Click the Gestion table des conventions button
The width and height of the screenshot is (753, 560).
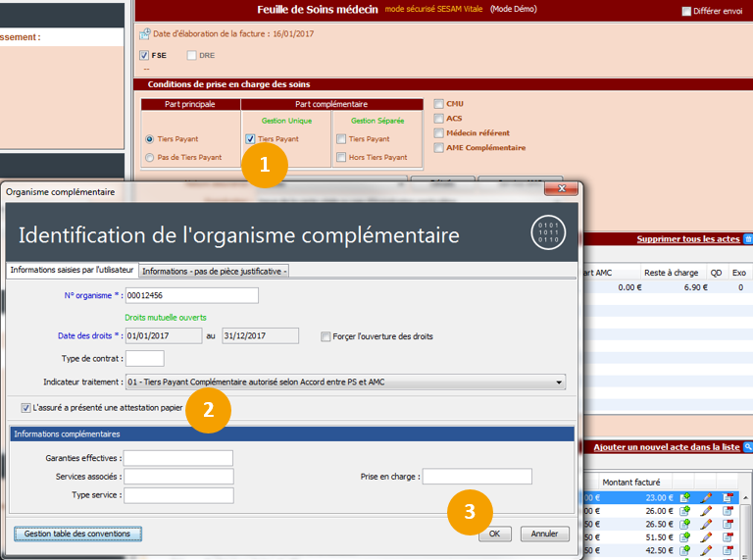click(x=78, y=534)
